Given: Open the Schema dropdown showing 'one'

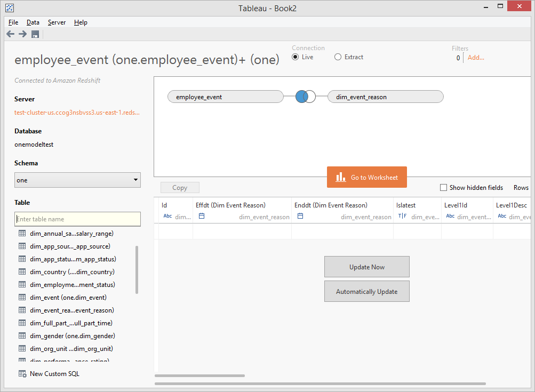Looking at the screenshot, I should pyautogui.click(x=77, y=180).
